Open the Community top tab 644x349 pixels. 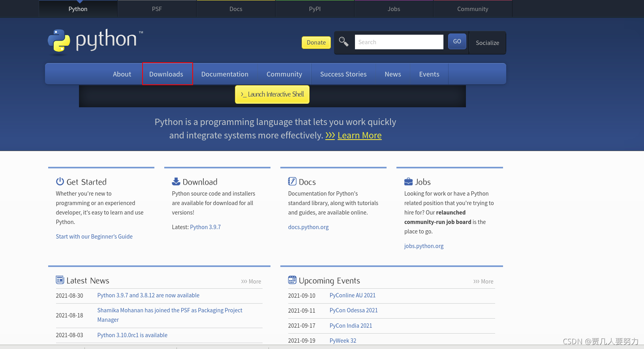tap(473, 9)
